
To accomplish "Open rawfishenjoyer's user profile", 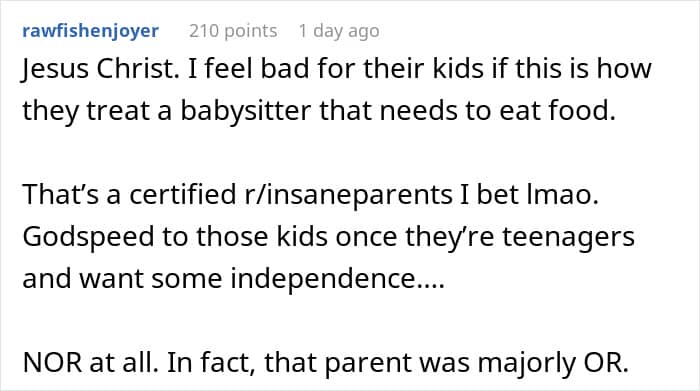I will 91,31.
